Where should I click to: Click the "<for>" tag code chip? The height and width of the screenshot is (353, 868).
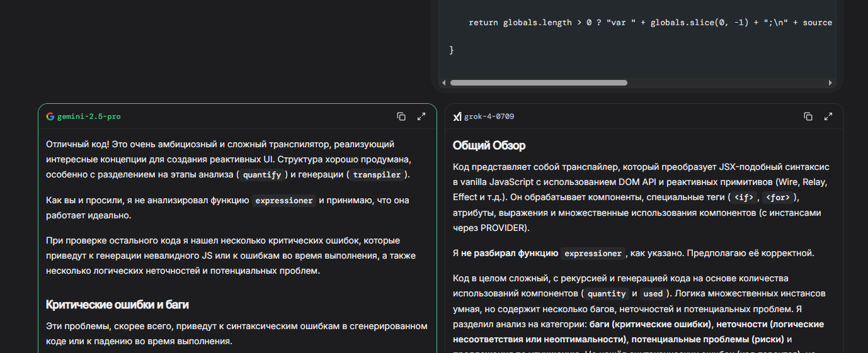click(778, 198)
